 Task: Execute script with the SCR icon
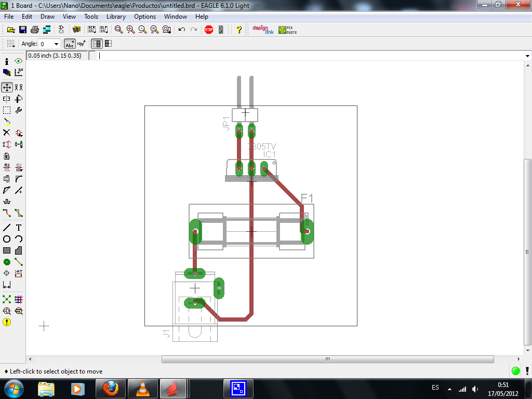(91, 30)
